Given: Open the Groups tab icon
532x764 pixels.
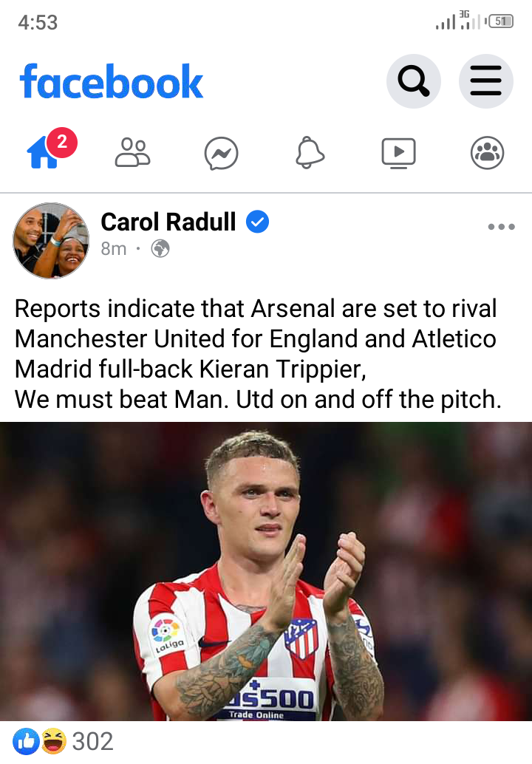Looking at the screenshot, I should [x=487, y=153].
